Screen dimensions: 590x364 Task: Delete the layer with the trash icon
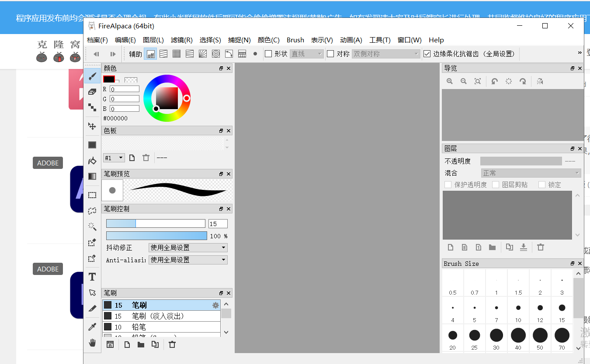[x=541, y=247]
